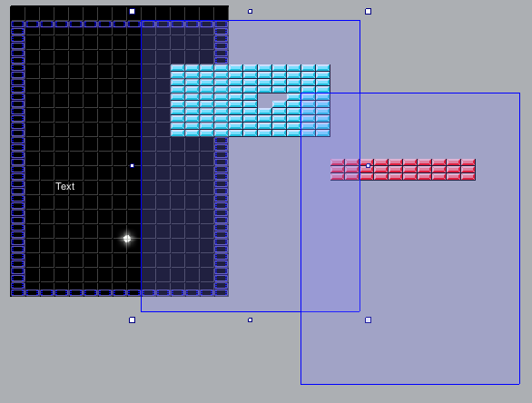Select the leftmost cell of the black top row
The width and height of the screenshot is (532, 403).
(x=17, y=13)
